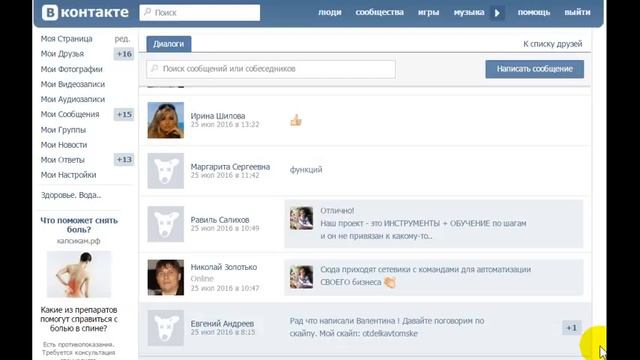
Task: Open Мои Аудиозаписи in sidebar
Action: click(x=73, y=99)
